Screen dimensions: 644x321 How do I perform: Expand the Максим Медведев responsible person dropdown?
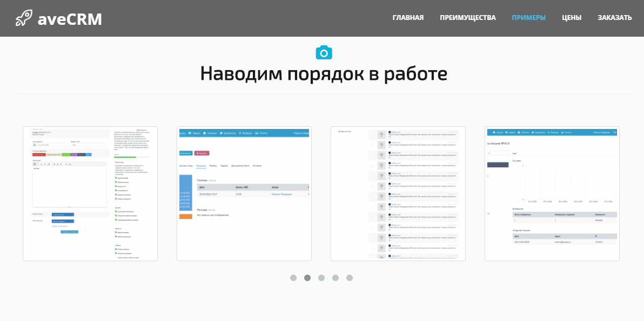(63, 221)
